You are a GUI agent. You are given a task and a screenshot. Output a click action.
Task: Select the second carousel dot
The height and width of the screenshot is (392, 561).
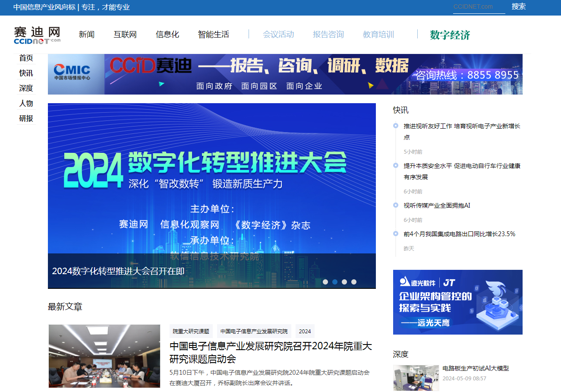click(x=335, y=282)
